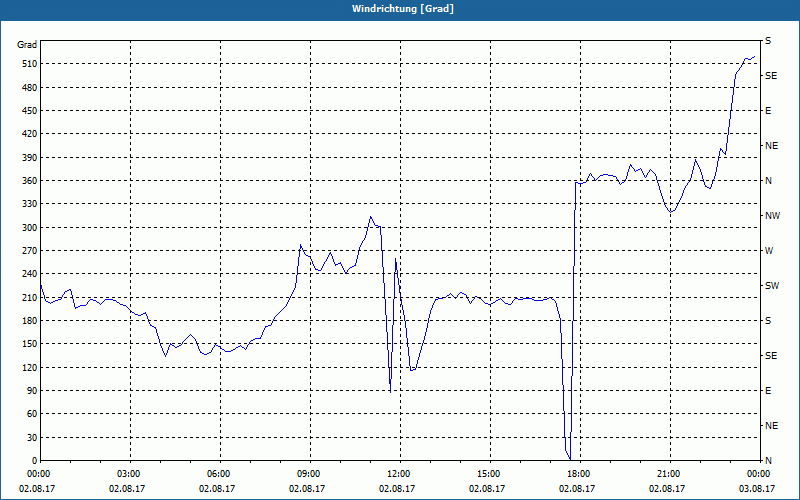Click the 02.08.17 date under 21:00

click(667, 489)
